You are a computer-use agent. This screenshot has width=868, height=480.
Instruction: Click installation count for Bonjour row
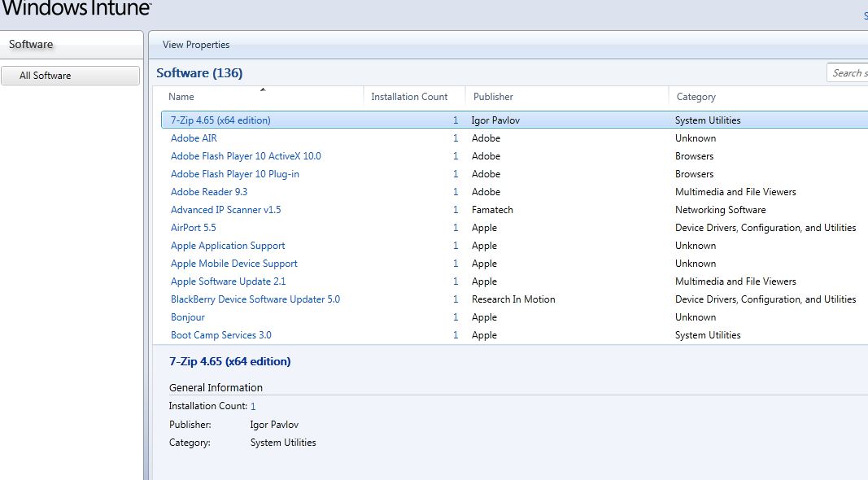(x=456, y=317)
